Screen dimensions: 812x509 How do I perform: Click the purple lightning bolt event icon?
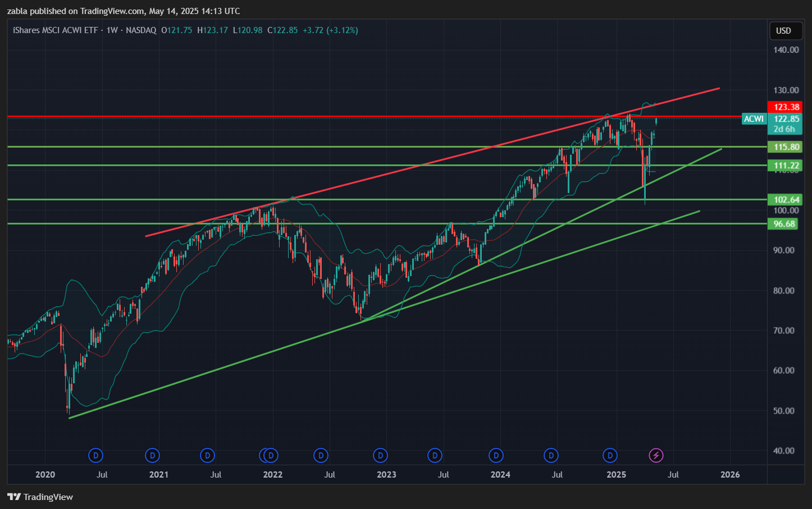click(656, 455)
